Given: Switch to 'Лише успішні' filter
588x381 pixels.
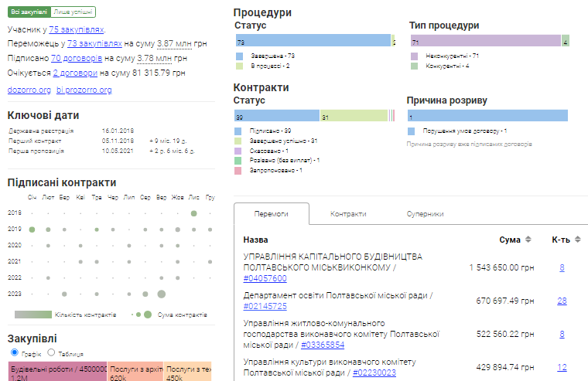Looking at the screenshot, I should [74, 12].
